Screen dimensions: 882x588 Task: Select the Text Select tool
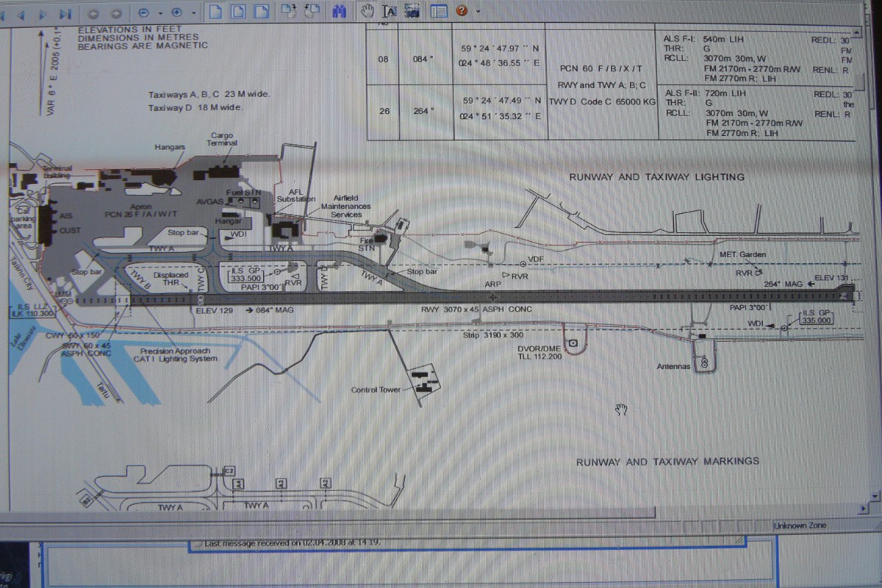(x=390, y=10)
